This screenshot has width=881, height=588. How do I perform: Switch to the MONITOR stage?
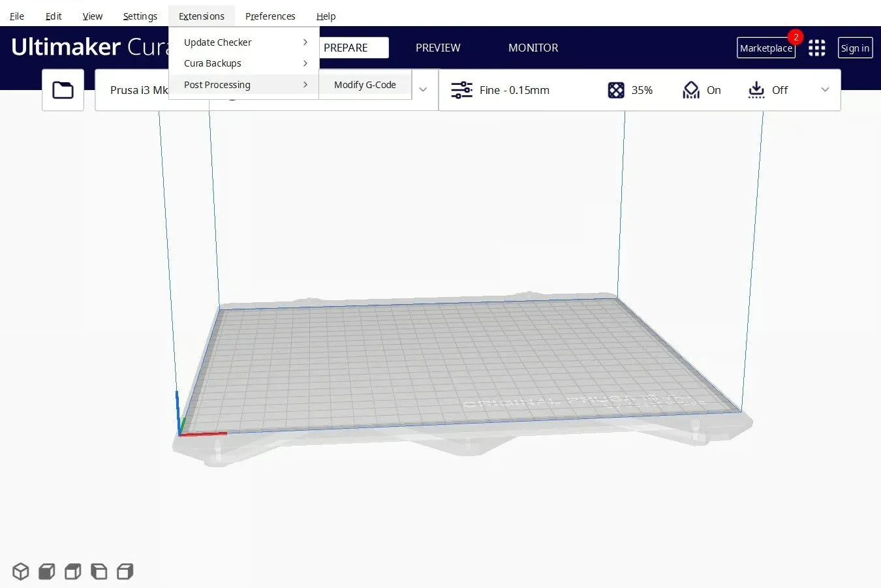pos(533,48)
